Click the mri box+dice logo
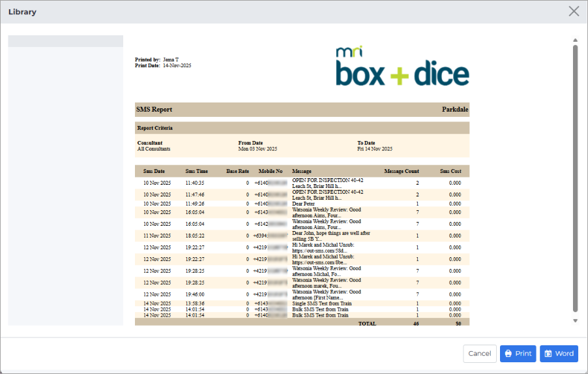The height and width of the screenshot is (374, 588). (402, 66)
